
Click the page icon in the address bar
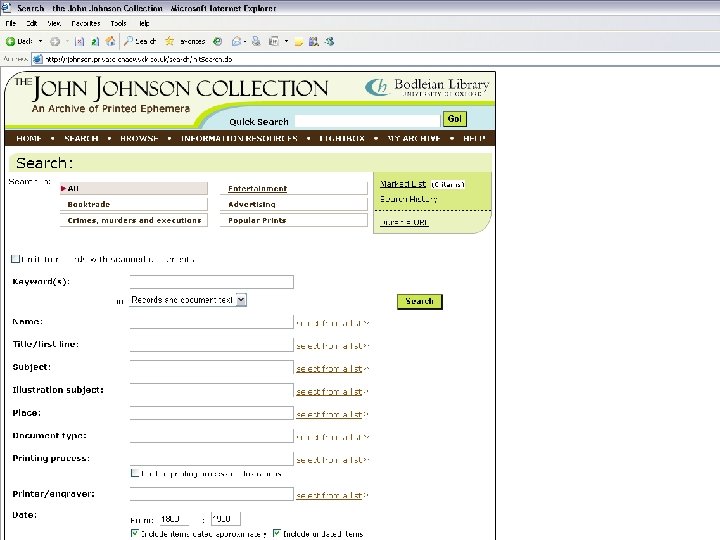pos(38,59)
